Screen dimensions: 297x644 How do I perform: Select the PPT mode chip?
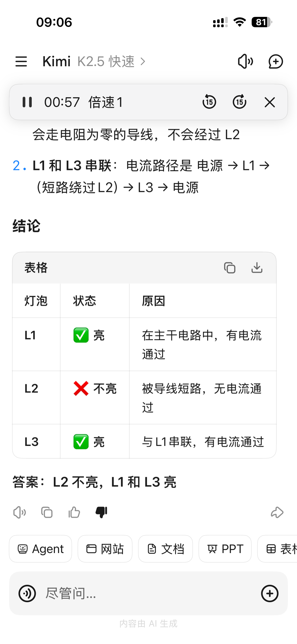pyautogui.click(x=225, y=549)
